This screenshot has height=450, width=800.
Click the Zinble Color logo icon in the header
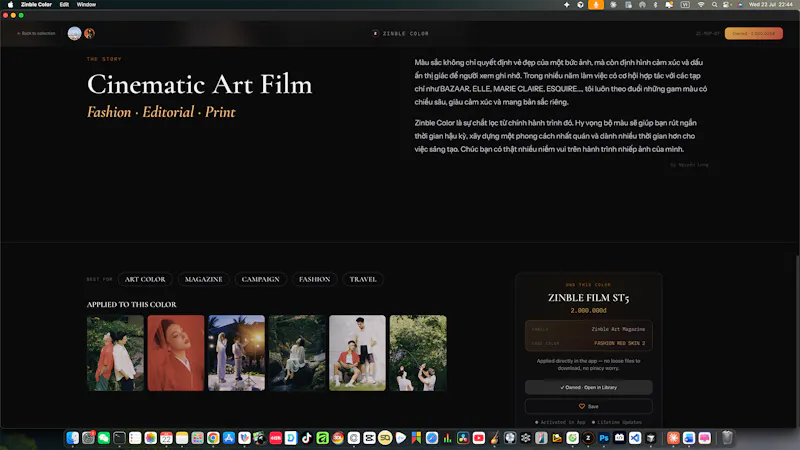point(376,34)
